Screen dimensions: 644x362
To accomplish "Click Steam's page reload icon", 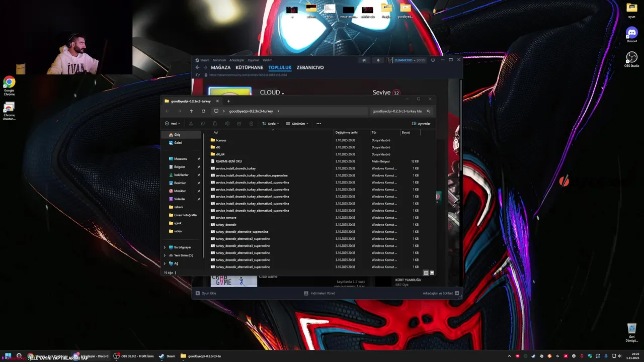I will (x=198, y=75).
